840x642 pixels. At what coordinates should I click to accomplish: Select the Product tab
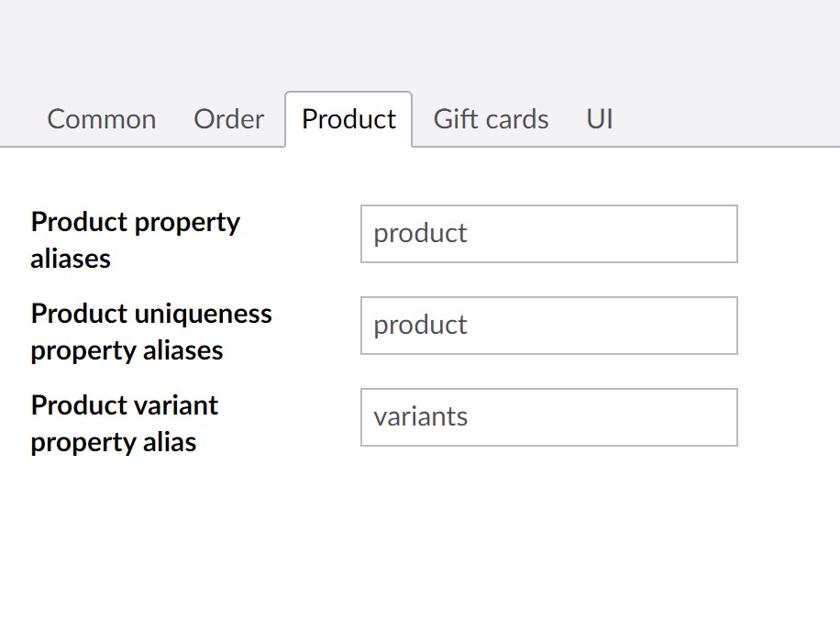pos(348,119)
